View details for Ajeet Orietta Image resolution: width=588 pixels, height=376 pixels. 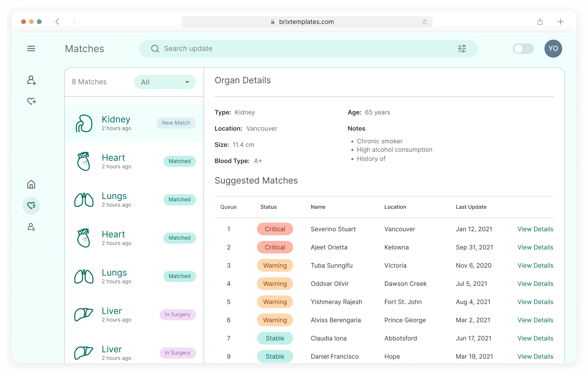pyautogui.click(x=535, y=247)
